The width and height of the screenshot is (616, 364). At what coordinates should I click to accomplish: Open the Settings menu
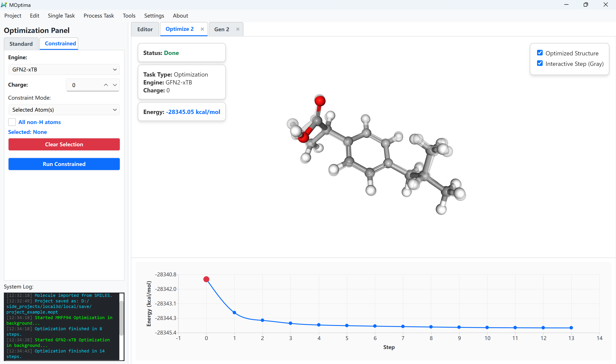[154, 16]
